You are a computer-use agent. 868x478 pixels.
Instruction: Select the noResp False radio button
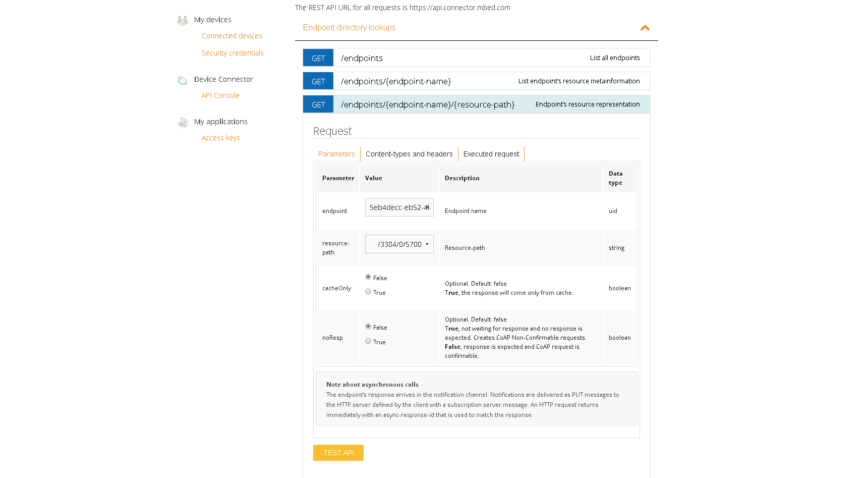368,327
